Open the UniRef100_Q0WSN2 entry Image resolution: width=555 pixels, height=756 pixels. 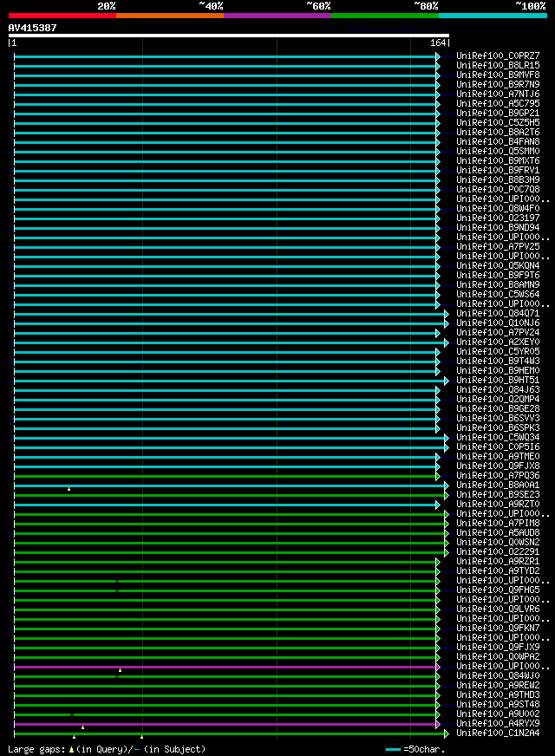(x=498, y=542)
